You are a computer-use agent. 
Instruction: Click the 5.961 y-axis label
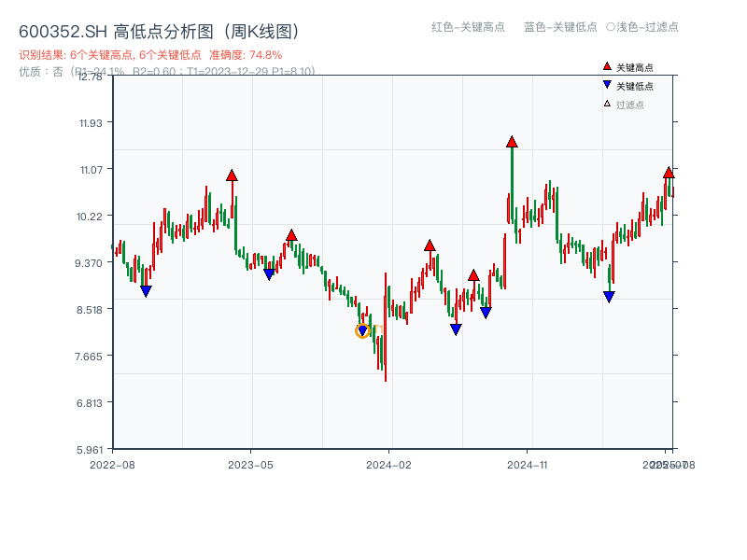pyautogui.click(x=89, y=450)
